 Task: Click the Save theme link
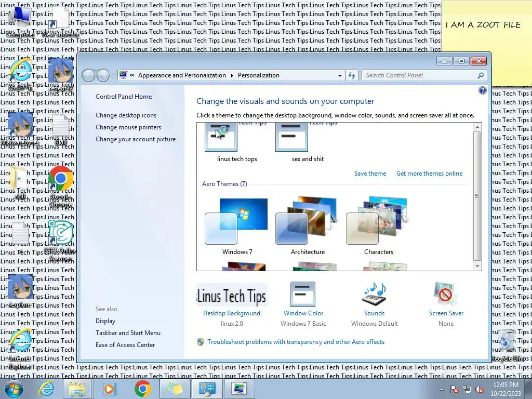pos(370,174)
